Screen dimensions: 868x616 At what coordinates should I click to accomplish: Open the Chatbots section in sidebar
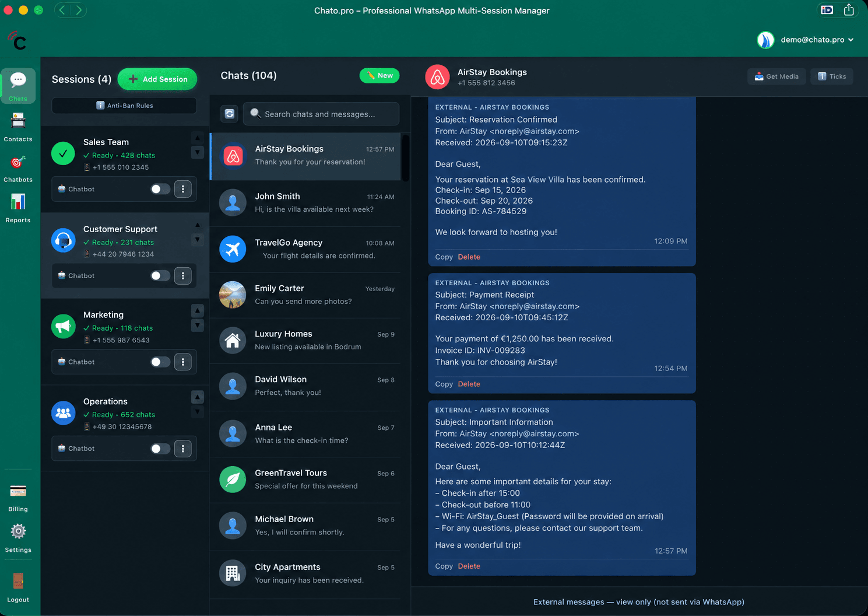18,167
